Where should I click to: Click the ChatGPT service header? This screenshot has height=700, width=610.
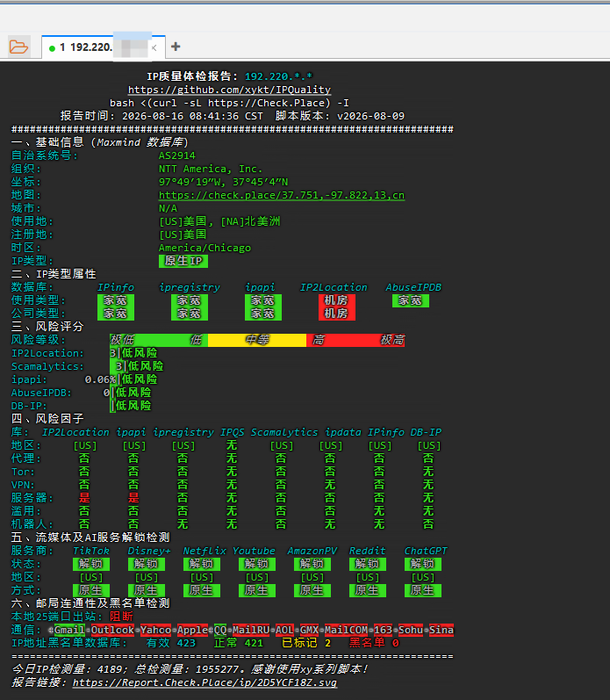point(426,552)
